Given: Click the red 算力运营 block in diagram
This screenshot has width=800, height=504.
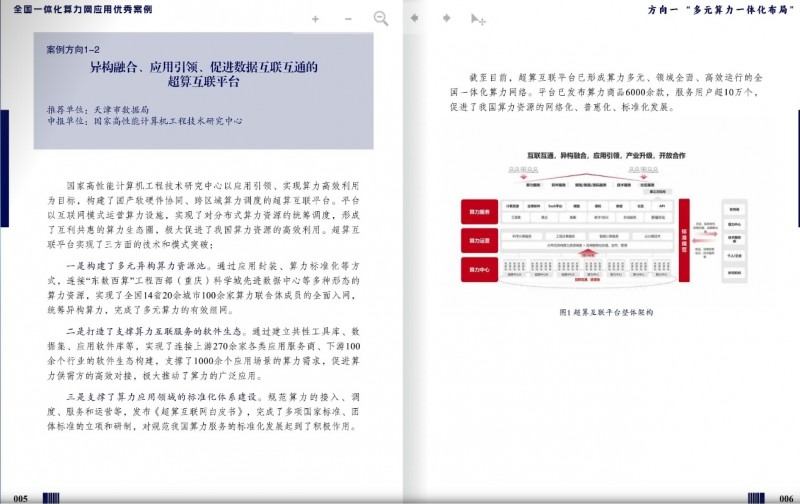Looking at the screenshot, I should click(x=480, y=241).
